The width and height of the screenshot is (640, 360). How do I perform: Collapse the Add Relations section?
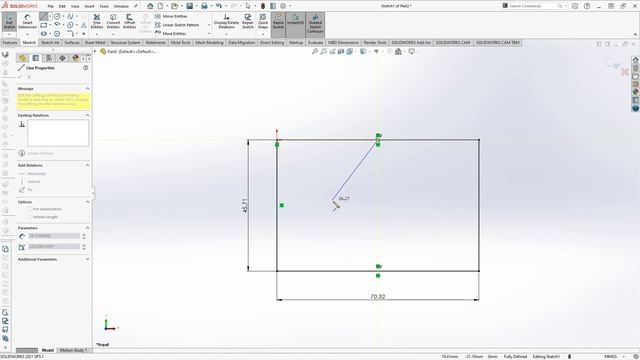87,165
